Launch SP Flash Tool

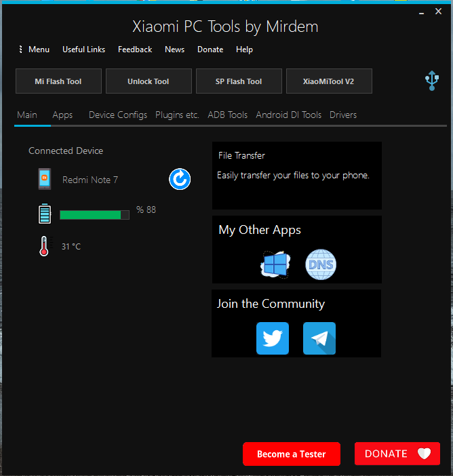pos(239,81)
